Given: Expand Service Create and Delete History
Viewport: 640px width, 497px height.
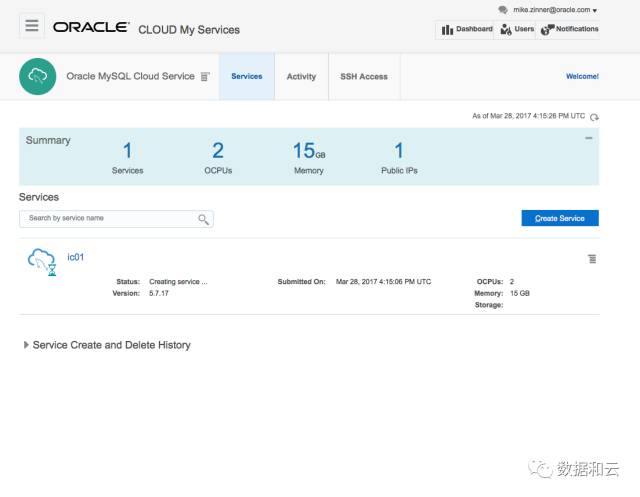Looking at the screenshot, I should tap(26, 345).
